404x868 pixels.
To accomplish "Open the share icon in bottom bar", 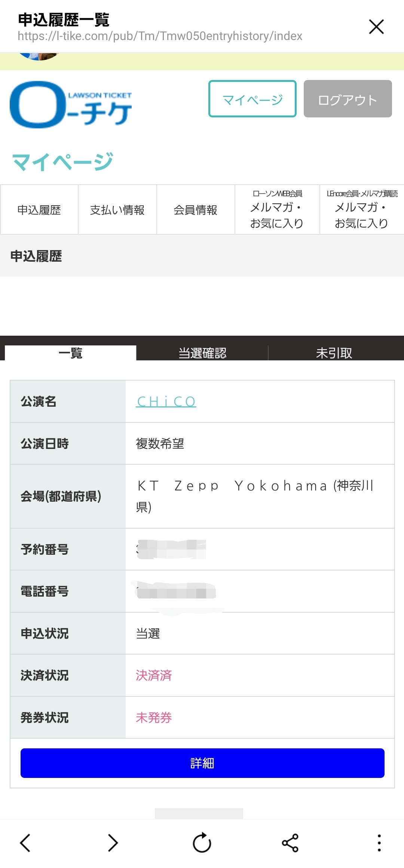I will 290,843.
